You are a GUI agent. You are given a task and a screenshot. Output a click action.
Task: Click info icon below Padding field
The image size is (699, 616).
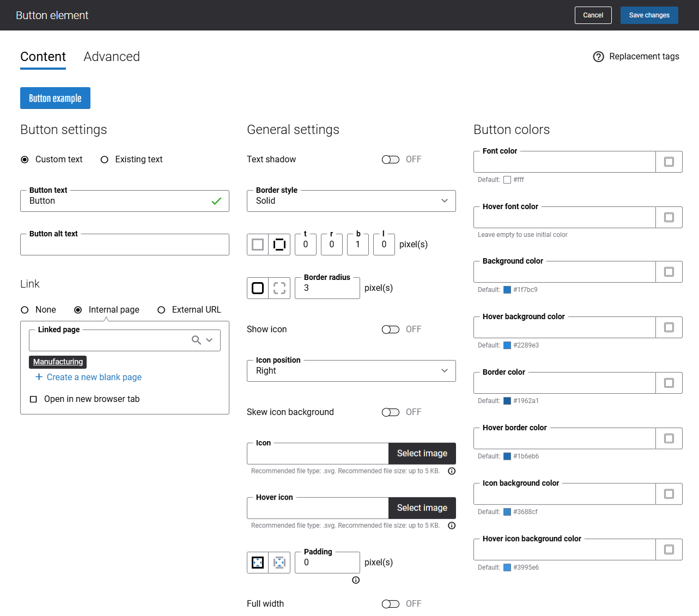[x=356, y=580]
